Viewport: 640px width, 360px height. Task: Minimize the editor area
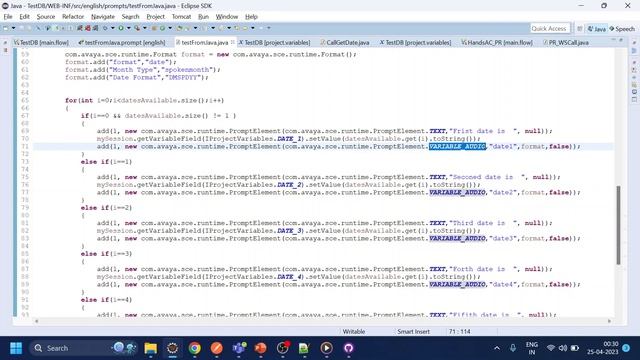[613, 40]
